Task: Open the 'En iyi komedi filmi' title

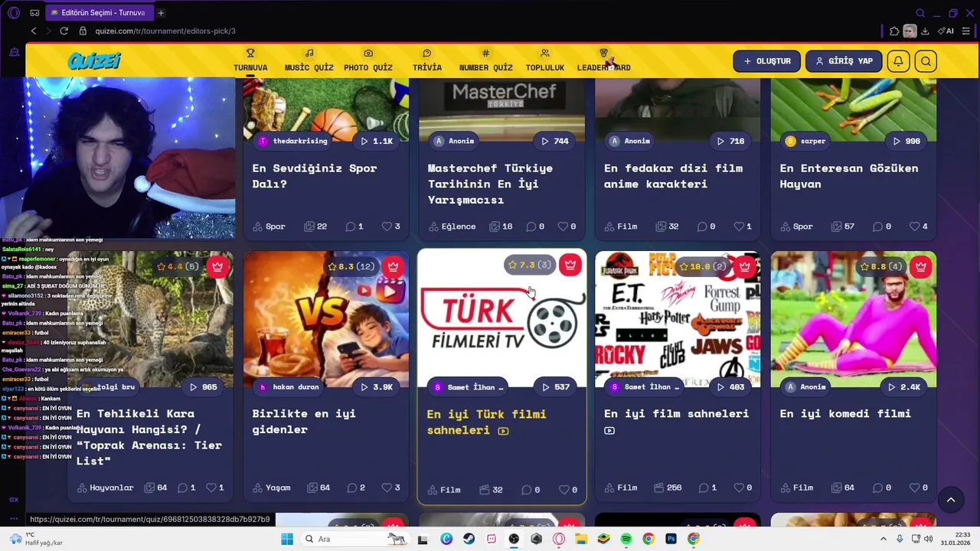Action: click(x=845, y=413)
